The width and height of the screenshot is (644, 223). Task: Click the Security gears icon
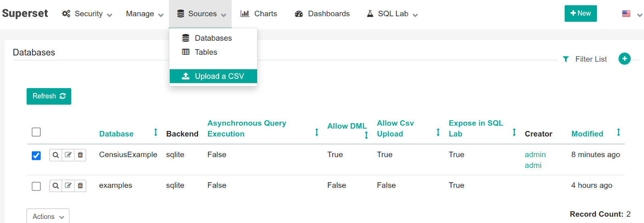(66, 14)
